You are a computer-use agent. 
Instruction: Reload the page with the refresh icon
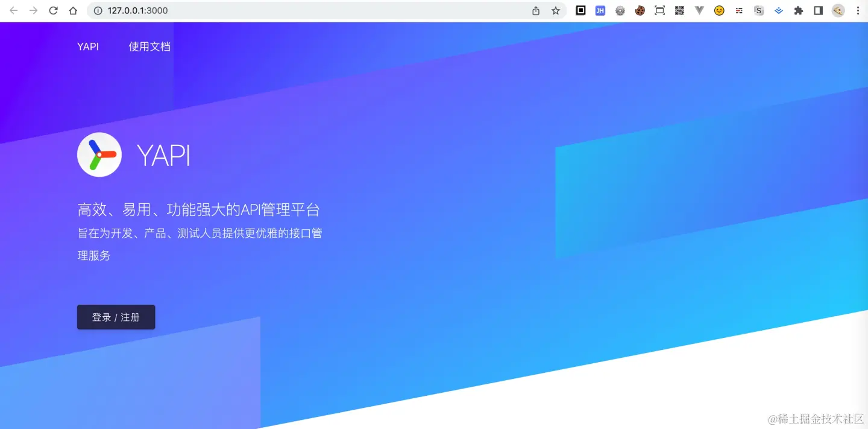coord(53,10)
